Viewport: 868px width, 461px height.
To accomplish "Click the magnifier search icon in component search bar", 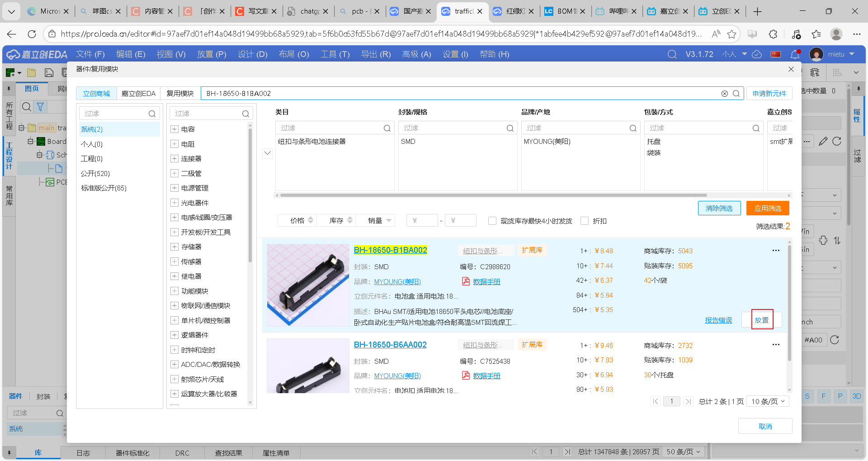I will point(737,93).
